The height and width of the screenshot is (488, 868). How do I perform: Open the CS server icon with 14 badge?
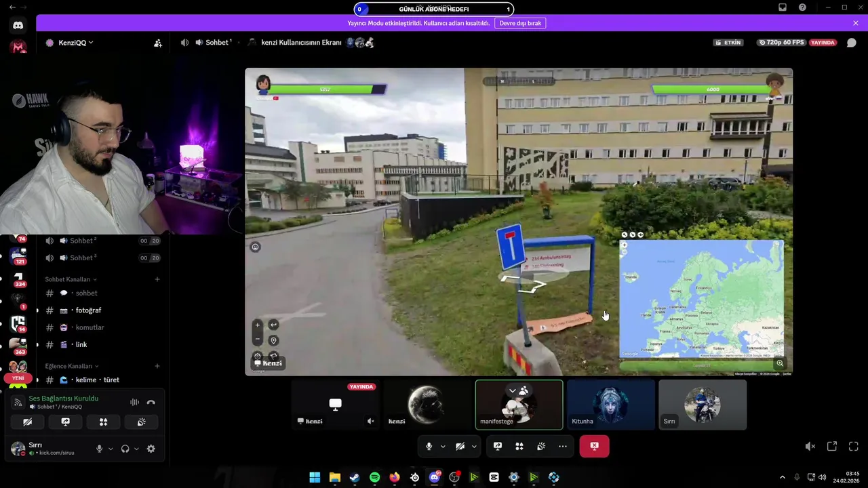(x=18, y=323)
